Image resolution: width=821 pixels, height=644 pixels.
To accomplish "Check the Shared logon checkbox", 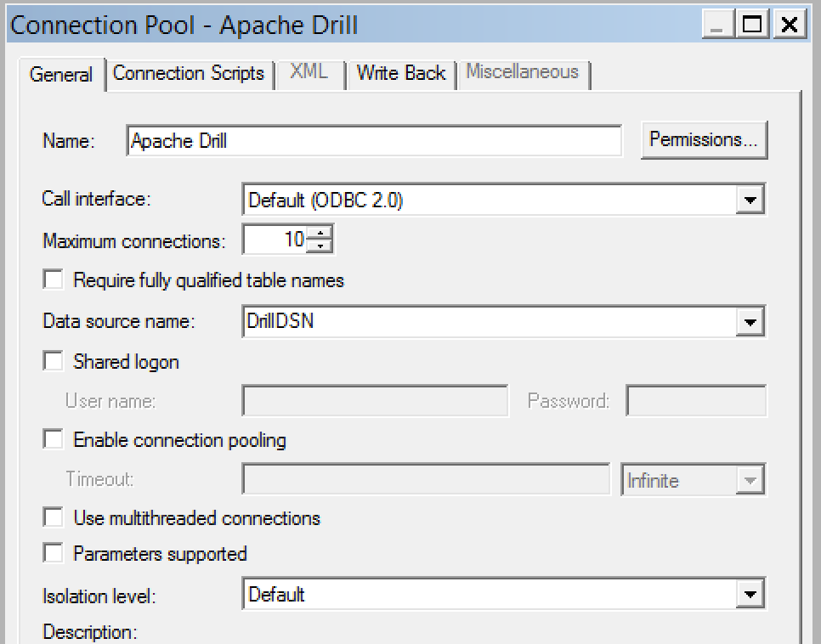I will [54, 361].
